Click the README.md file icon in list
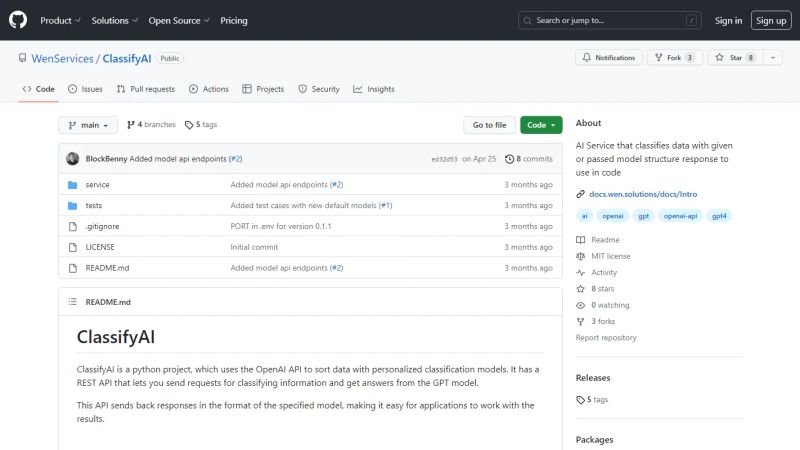Screen dimensions: 800x450 [x=72, y=268]
